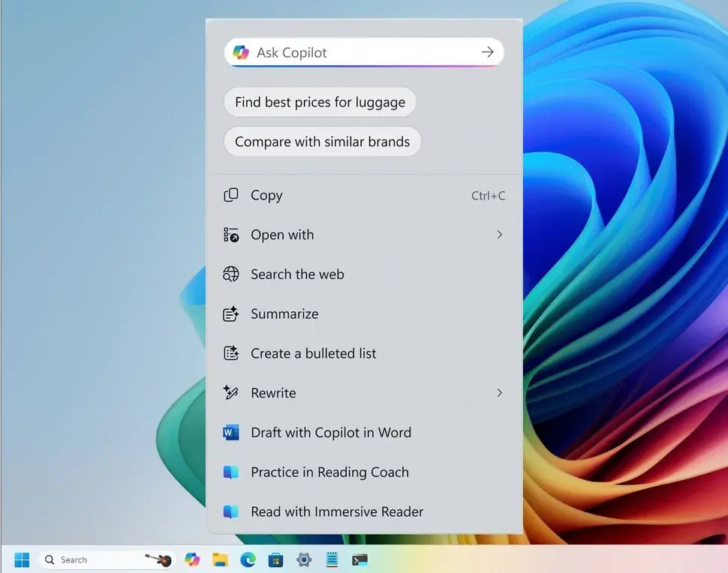
Task: Open Settings gear in the taskbar
Action: (304, 560)
